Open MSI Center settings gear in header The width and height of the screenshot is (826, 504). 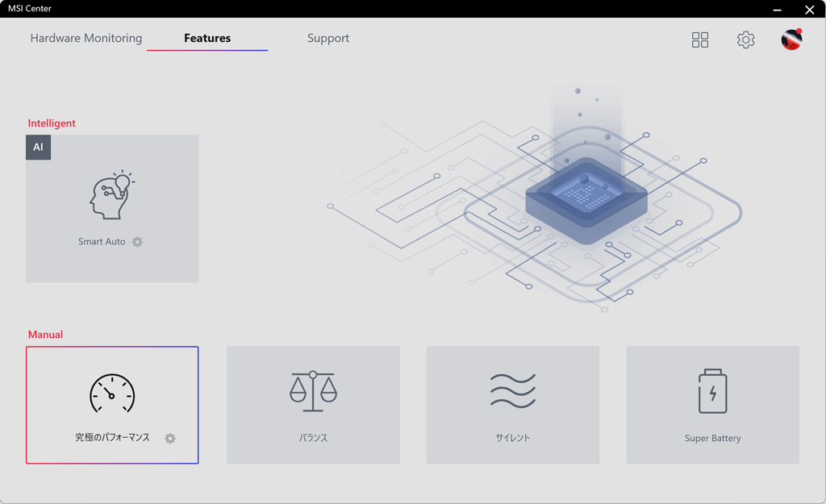click(745, 40)
